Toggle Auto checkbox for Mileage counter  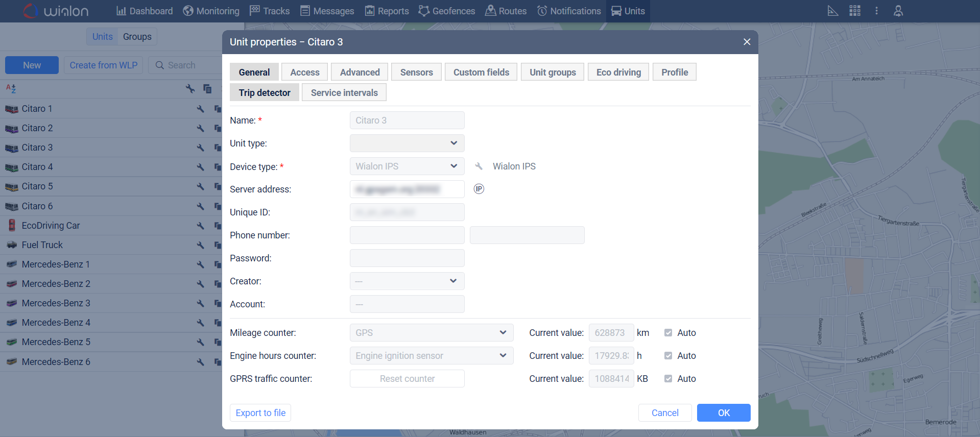coord(668,333)
